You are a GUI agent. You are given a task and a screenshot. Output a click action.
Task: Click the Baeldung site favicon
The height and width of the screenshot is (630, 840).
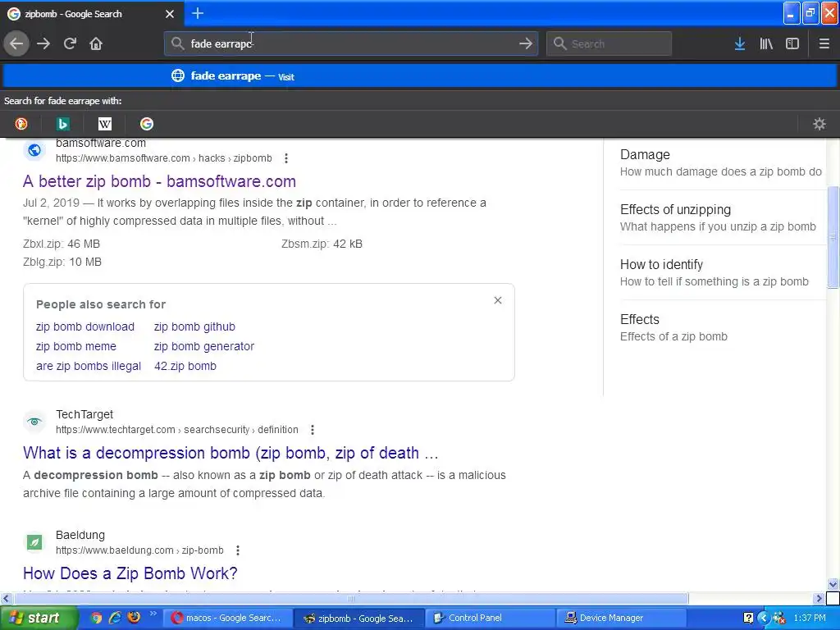pos(34,542)
